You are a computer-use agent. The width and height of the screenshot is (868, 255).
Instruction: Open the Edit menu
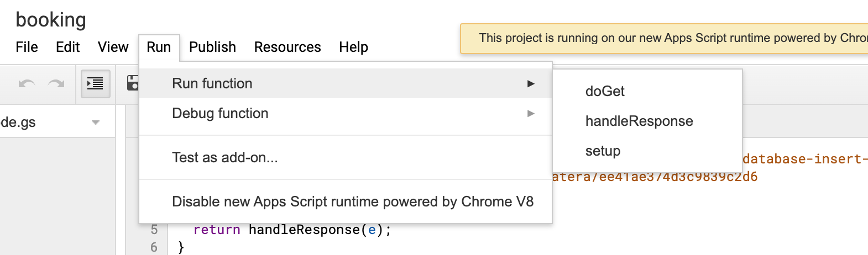(67, 47)
